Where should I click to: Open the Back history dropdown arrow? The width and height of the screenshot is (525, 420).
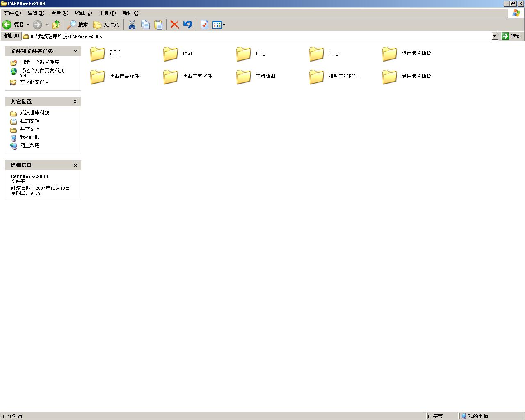(x=28, y=25)
